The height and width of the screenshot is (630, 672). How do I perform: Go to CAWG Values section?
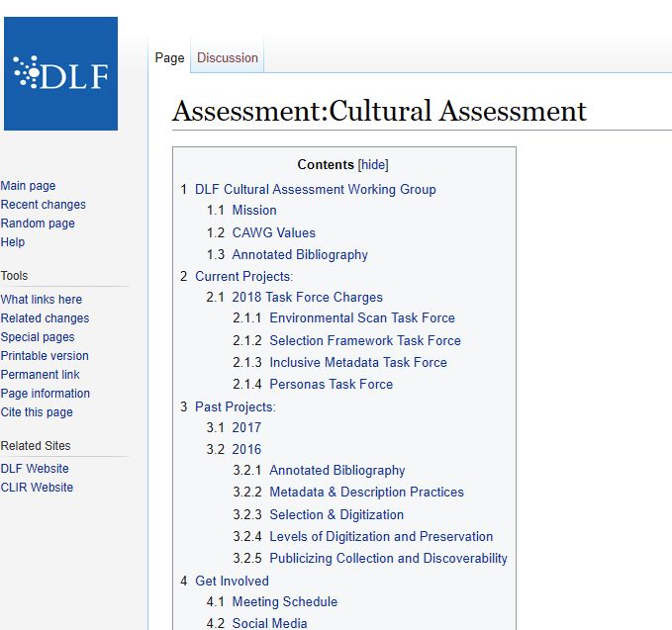tap(273, 233)
